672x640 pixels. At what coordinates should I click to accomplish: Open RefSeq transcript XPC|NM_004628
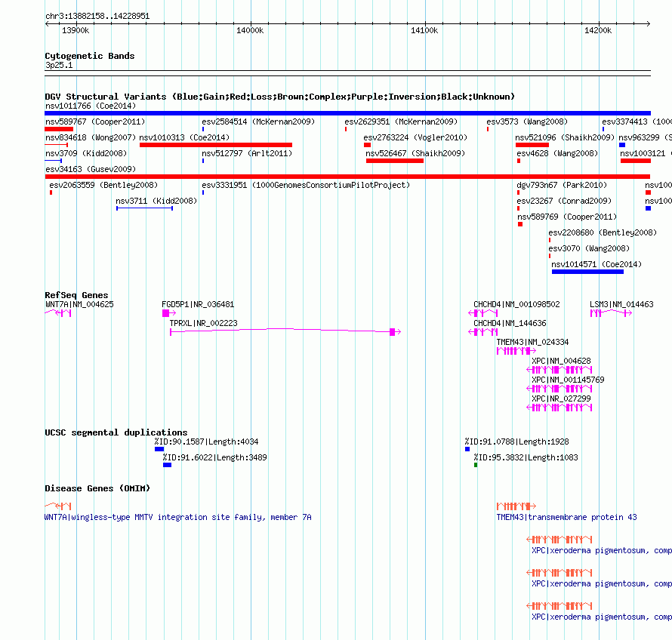pyautogui.click(x=561, y=361)
